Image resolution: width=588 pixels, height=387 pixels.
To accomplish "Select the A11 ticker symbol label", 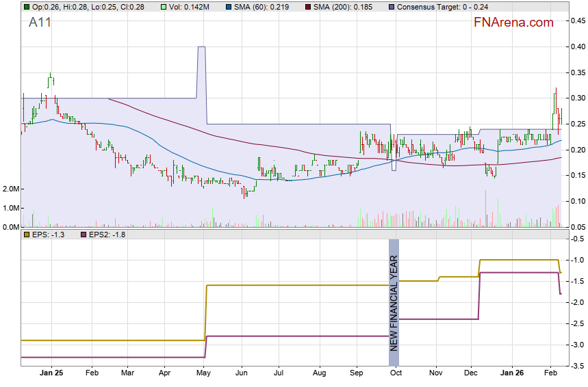I will tap(40, 23).
